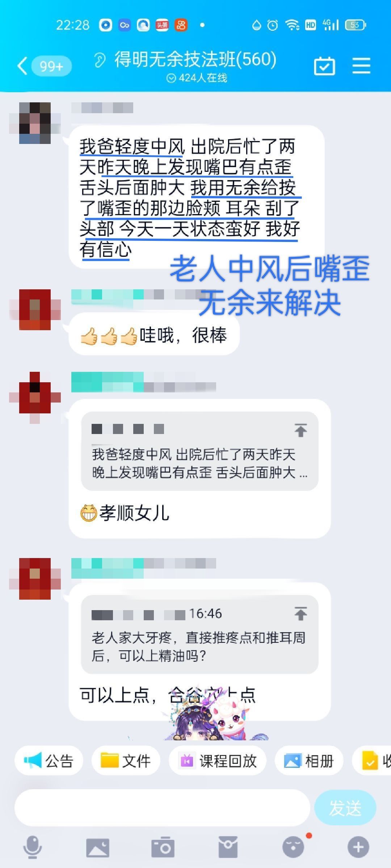
Task: Open the hamburger group menu
Action: pos(361,66)
